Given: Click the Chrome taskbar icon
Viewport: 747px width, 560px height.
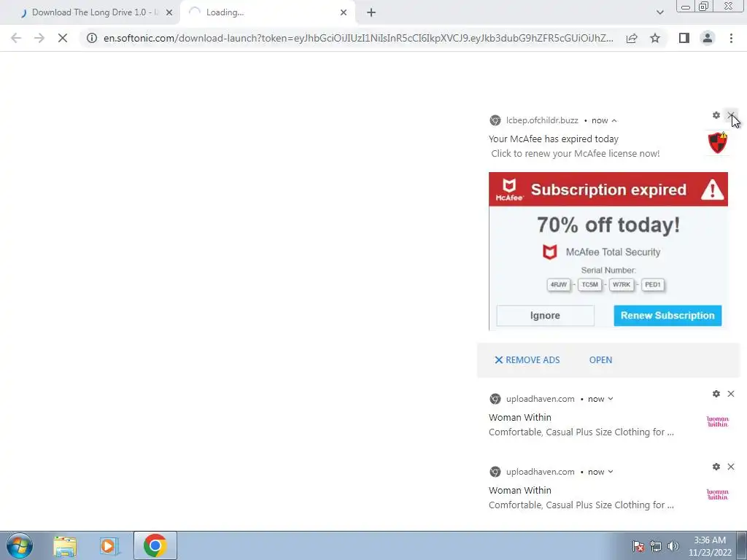Looking at the screenshot, I should [x=155, y=545].
